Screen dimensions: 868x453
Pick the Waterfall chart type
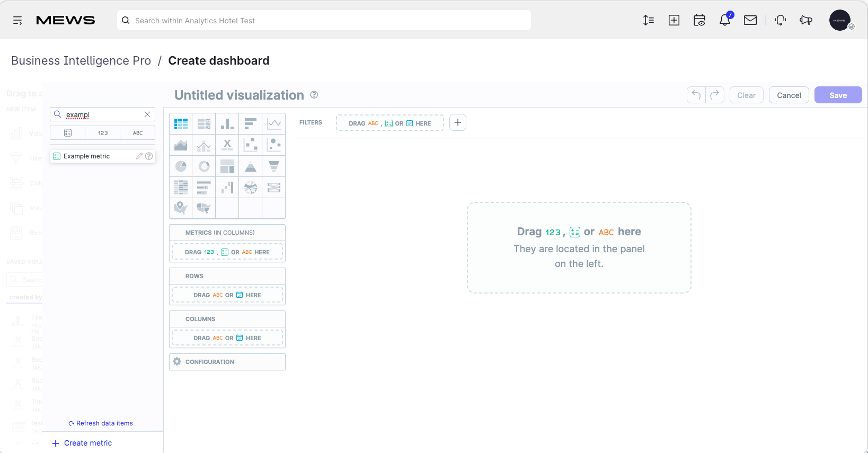click(227, 188)
